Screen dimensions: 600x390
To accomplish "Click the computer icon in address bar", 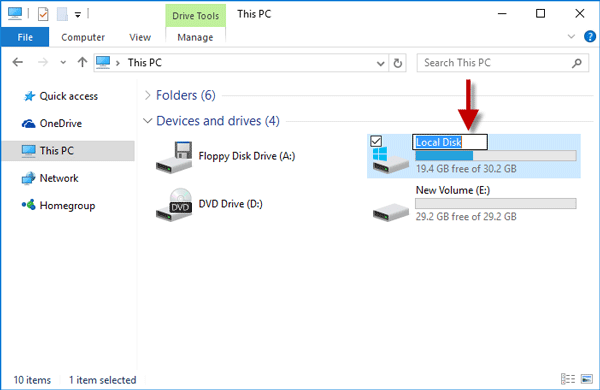I will [103, 62].
